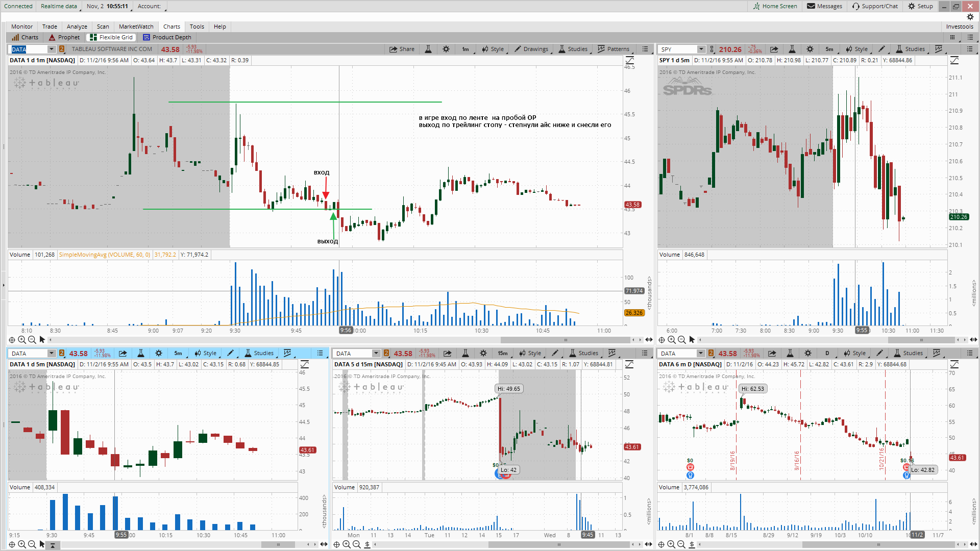Open the SPY chart patterns icon
The image size is (980, 551).
point(939,49)
